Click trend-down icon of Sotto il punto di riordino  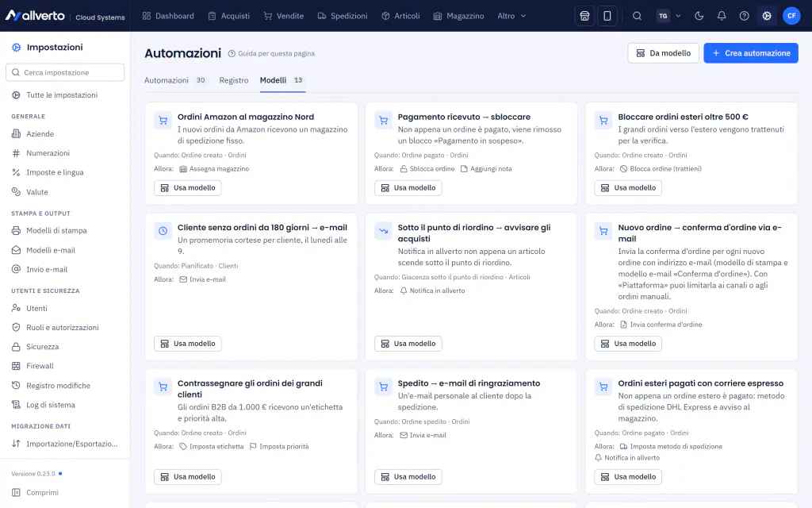click(383, 231)
